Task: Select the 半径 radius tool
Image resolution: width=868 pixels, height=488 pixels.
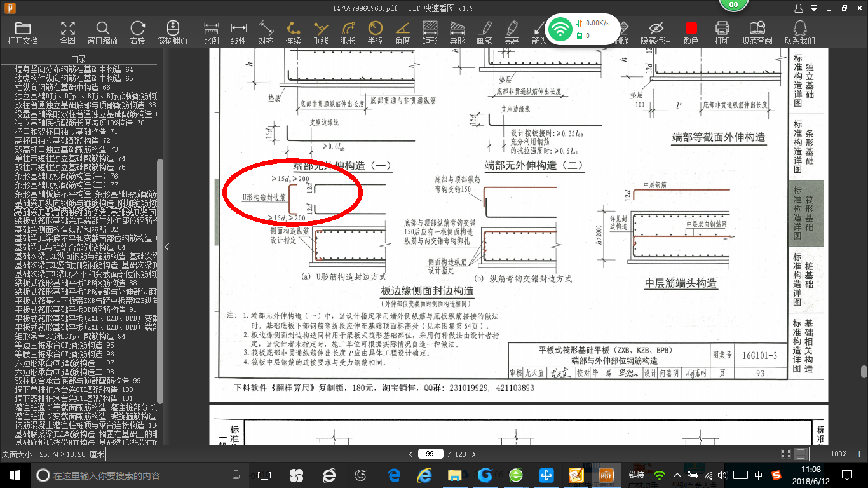Action: (x=375, y=32)
